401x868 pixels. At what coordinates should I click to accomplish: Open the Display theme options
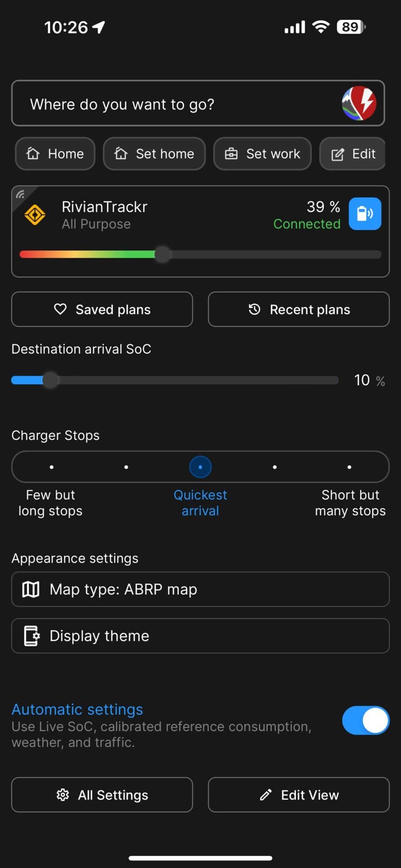200,636
